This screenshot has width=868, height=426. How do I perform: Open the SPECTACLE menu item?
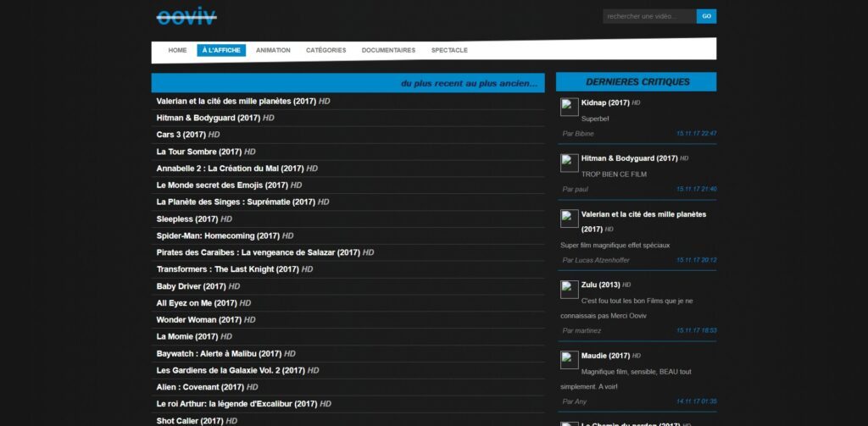pos(449,50)
